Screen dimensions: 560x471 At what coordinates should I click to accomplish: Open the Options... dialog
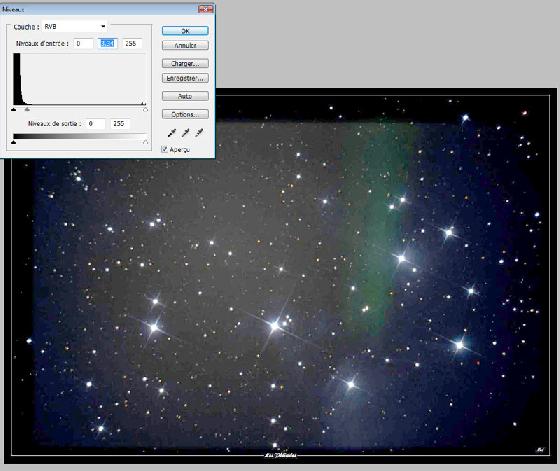(185, 114)
